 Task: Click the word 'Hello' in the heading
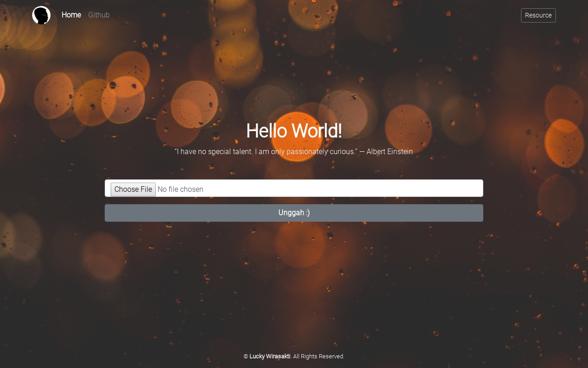(x=268, y=131)
